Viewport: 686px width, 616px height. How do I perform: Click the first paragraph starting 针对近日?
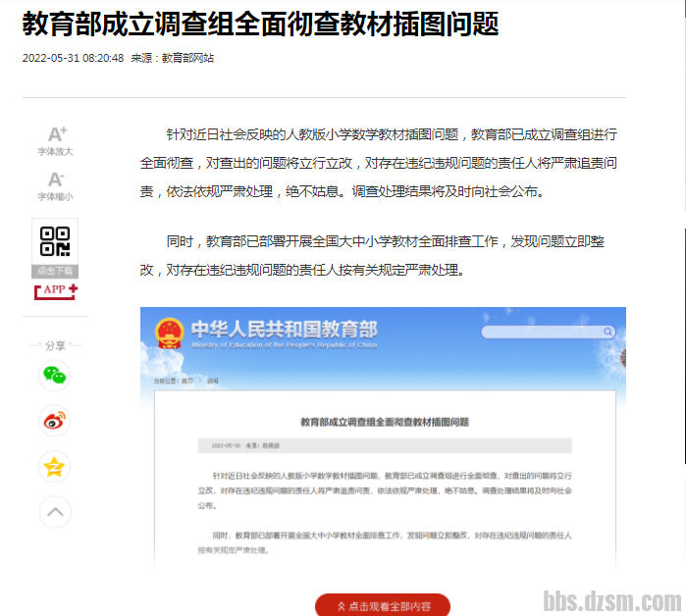[x=378, y=163]
